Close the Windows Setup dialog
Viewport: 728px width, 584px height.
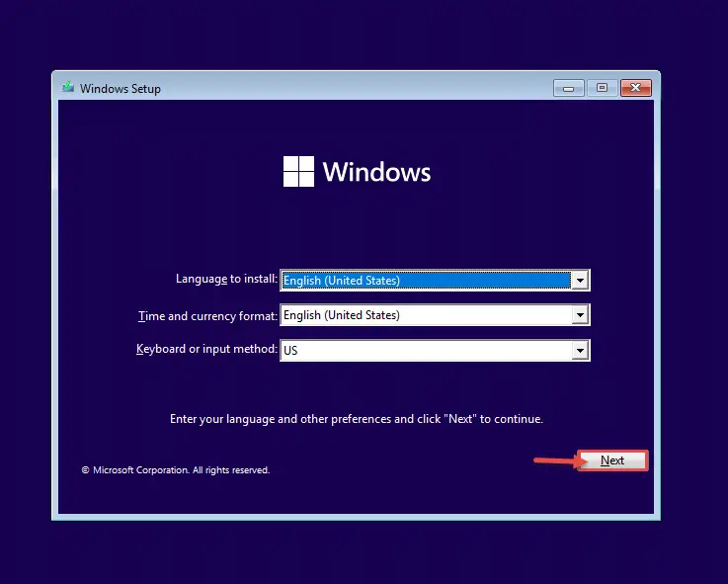click(636, 88)
